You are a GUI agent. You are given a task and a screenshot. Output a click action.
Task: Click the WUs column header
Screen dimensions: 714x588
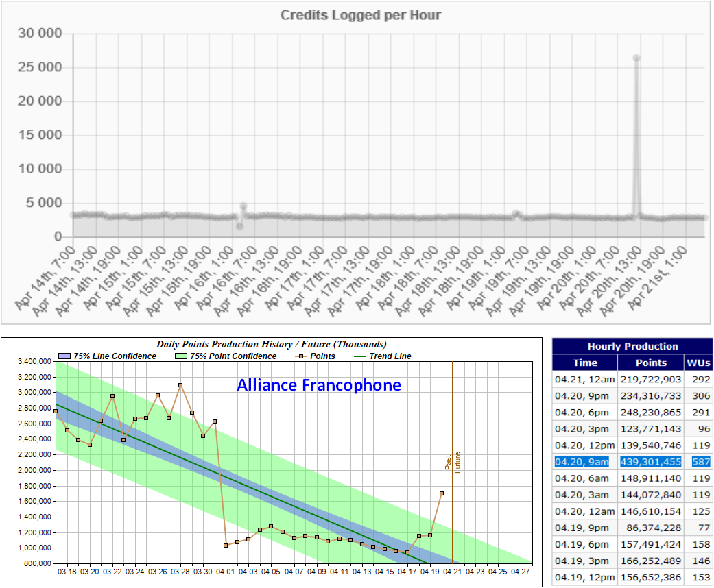698,363
